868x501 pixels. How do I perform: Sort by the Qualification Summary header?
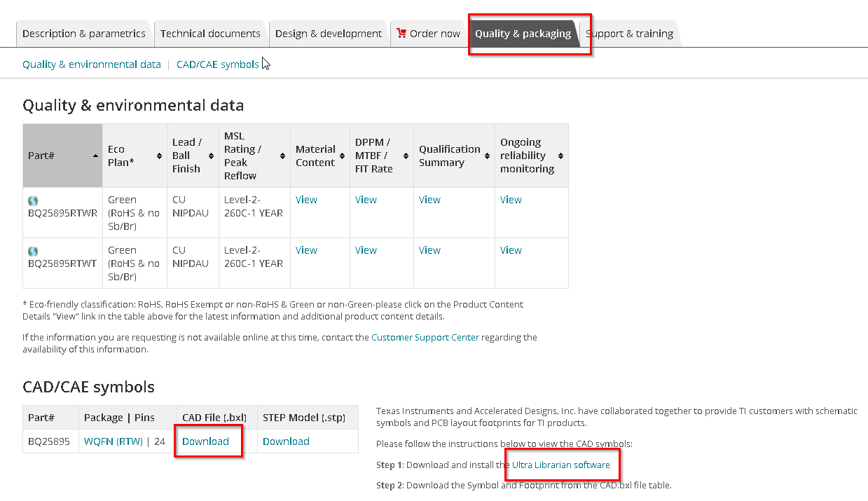click(x=486, y=156)
